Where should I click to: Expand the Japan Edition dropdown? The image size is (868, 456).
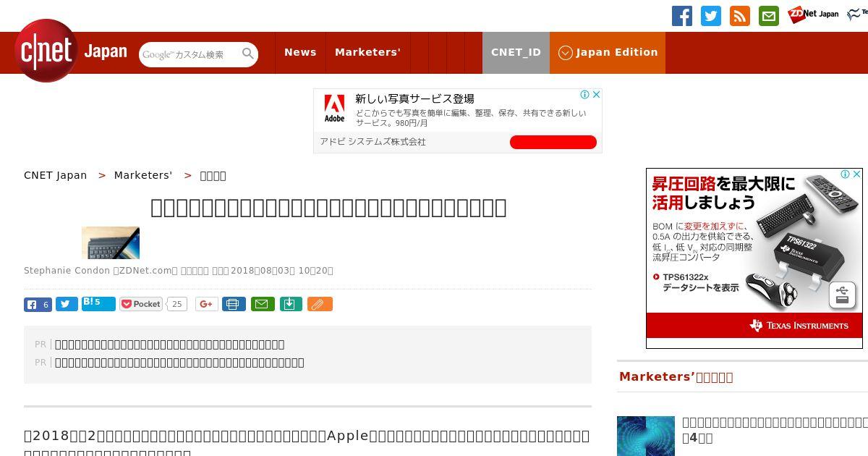click(608, 52)
